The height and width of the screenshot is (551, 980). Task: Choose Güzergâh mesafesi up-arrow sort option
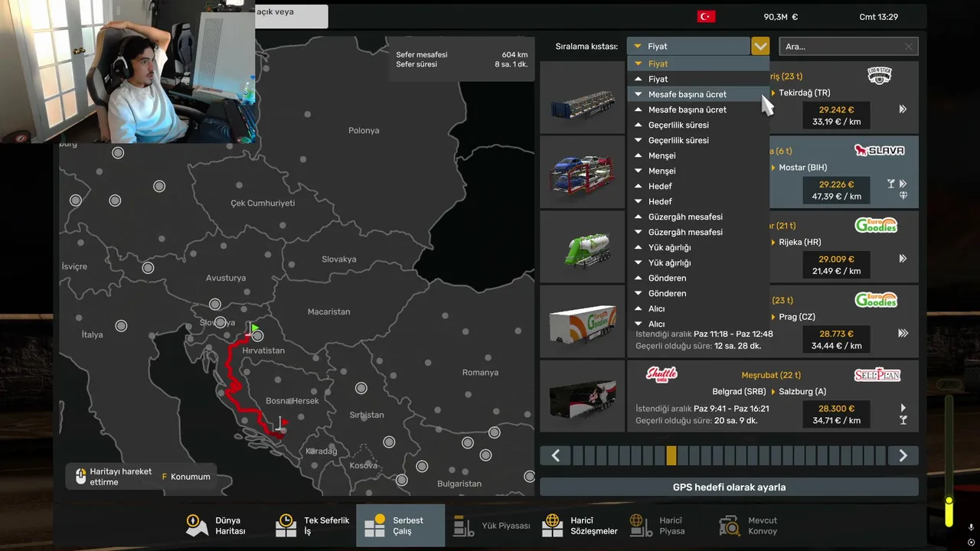coord(698,217)
